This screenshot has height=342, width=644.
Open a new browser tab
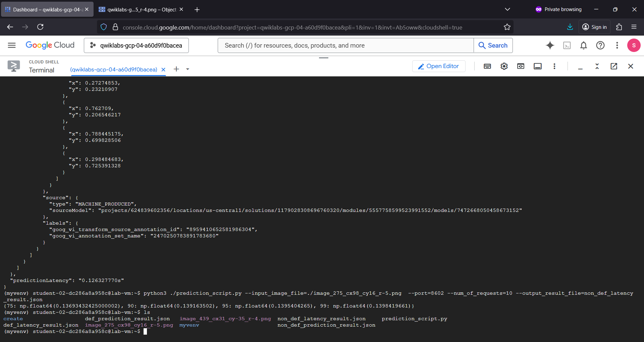(197, 10)
